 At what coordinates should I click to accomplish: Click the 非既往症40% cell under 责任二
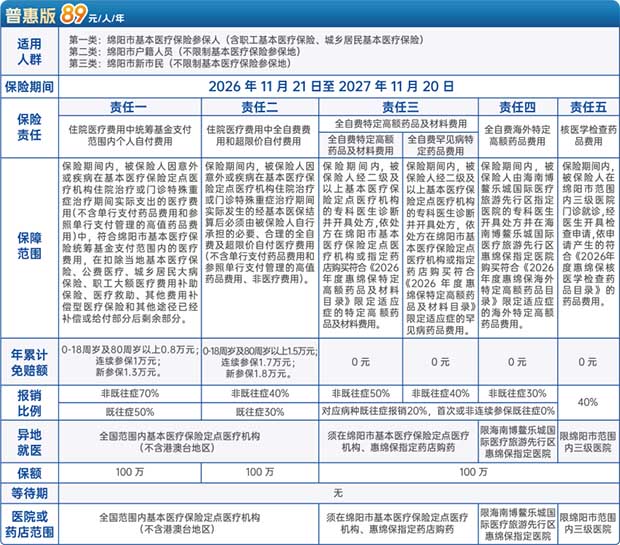tap(260, 394)
